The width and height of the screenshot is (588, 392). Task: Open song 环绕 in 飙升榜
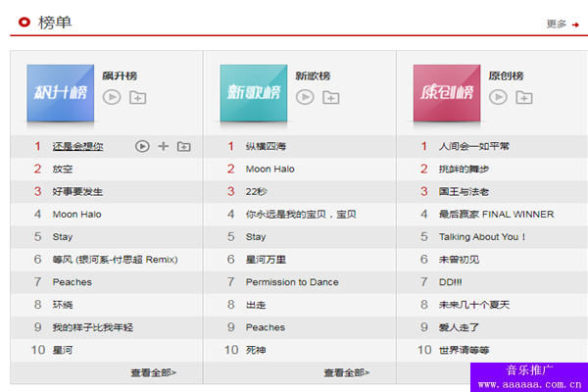point(63,305)
